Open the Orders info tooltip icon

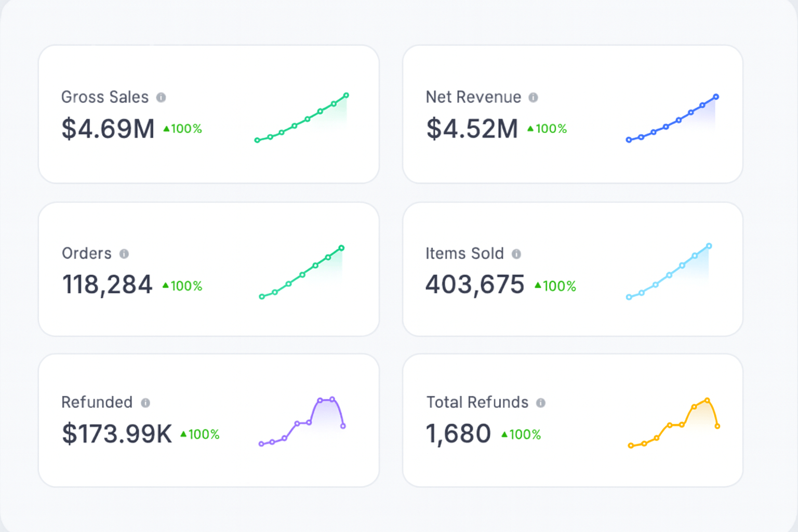(x=124, y=254)
